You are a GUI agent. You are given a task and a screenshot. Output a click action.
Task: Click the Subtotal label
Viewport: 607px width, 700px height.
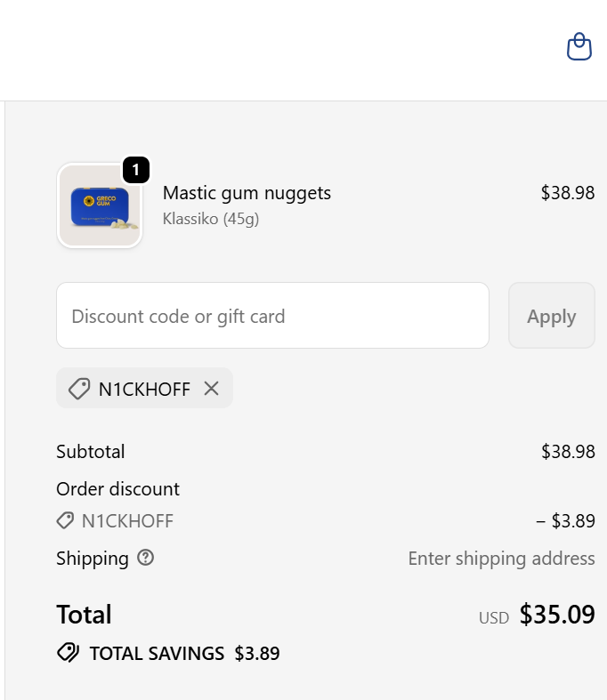tap(91, 452)
